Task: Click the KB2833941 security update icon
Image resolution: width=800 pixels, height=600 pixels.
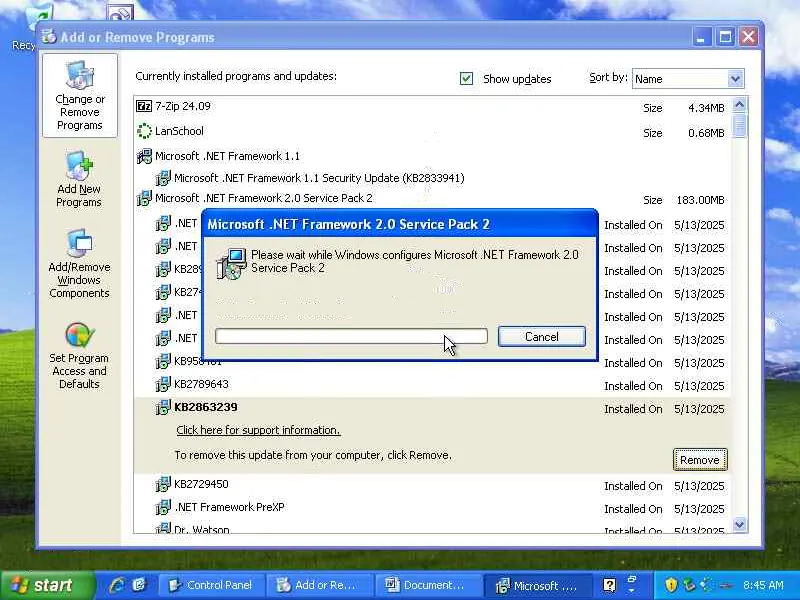Action: [x=163, y=178]
